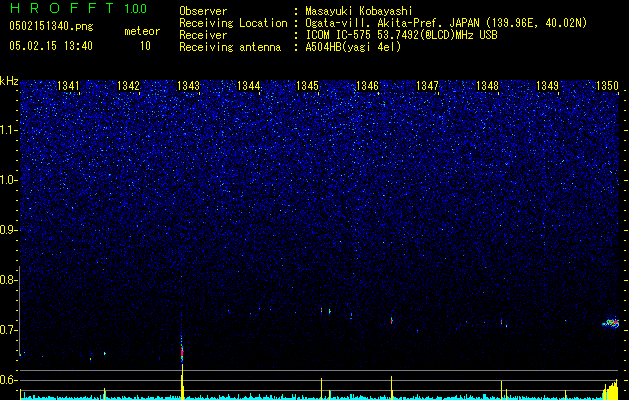Select the ICOM IC-575 receiver description
629x400 pixels.
pyautogui.click(x=401, y=35)
